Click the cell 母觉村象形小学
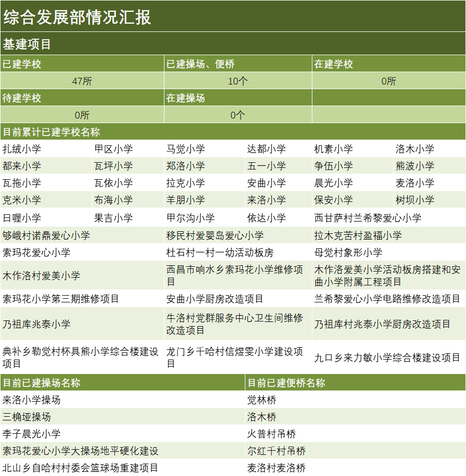466x476 pixels. coord(389,252)
